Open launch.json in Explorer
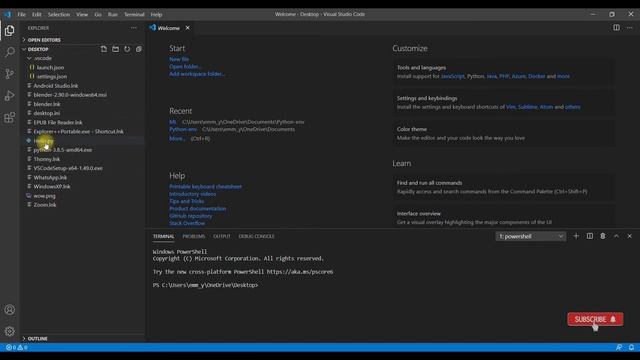This screenshot has height=360, width=640. click(x=50, y=67)
